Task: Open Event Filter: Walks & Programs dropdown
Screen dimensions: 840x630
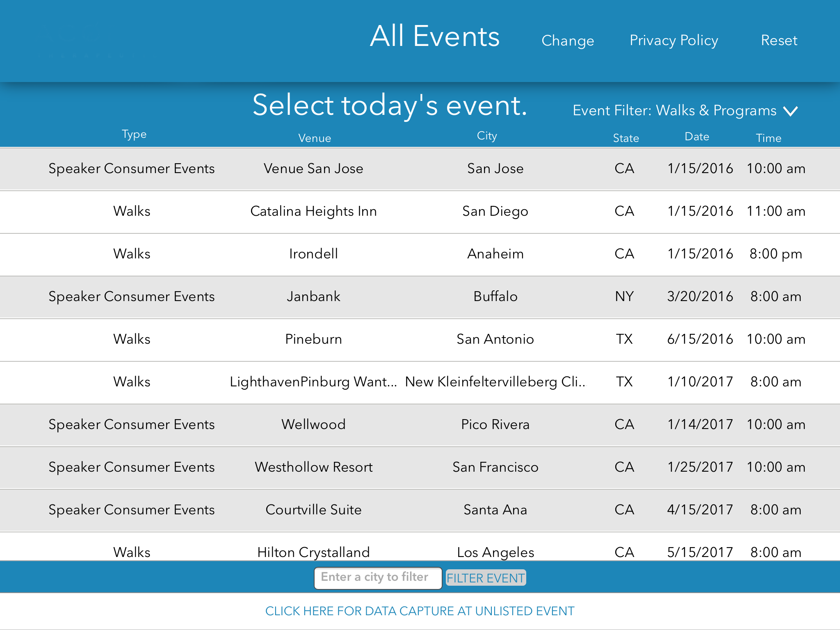Action: [x=674, y=110]
